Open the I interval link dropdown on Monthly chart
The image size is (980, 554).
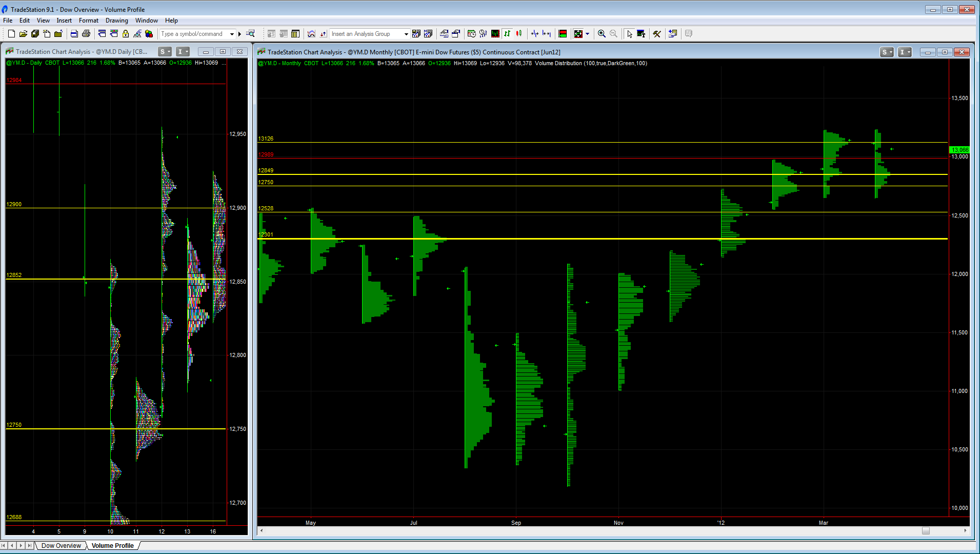[905, 52]
